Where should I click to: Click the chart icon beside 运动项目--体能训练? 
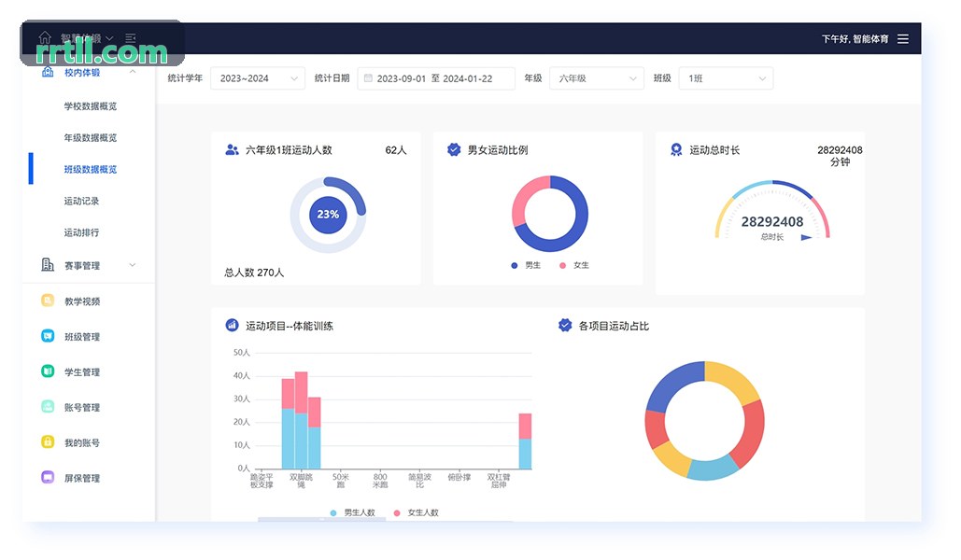click(x=232, y=326)
